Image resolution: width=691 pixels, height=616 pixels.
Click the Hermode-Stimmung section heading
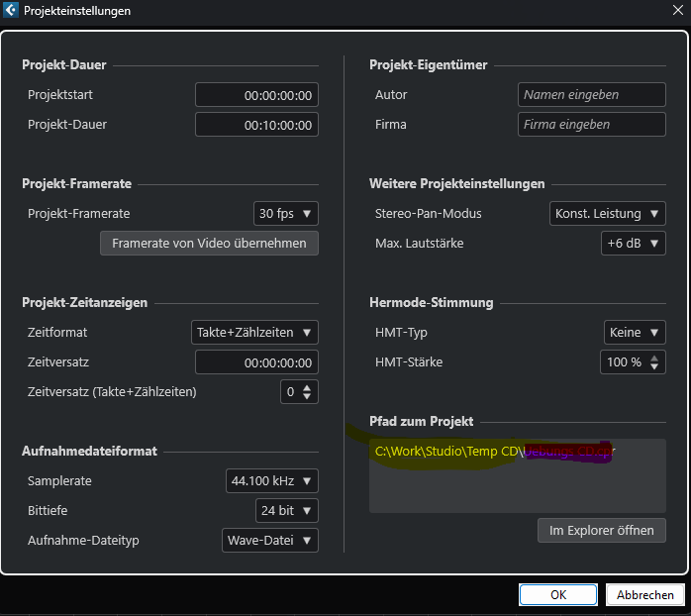(432, 302)
